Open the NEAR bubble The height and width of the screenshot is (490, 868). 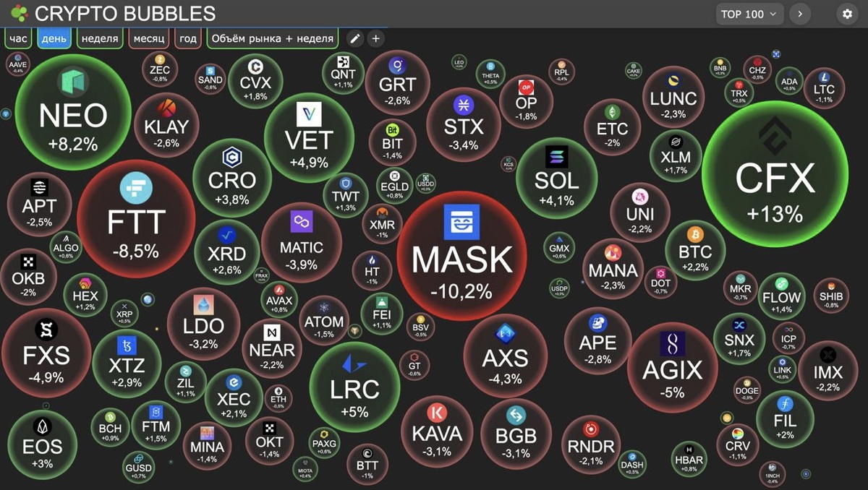[271, 348]
